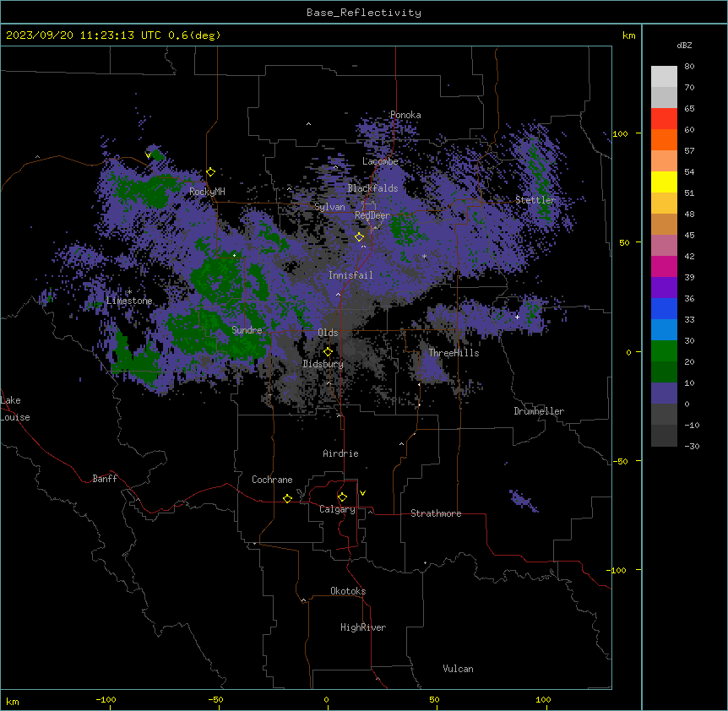The image size is (728, 711).
Task: Click the Strathmore city label
Action: (436, 513)
